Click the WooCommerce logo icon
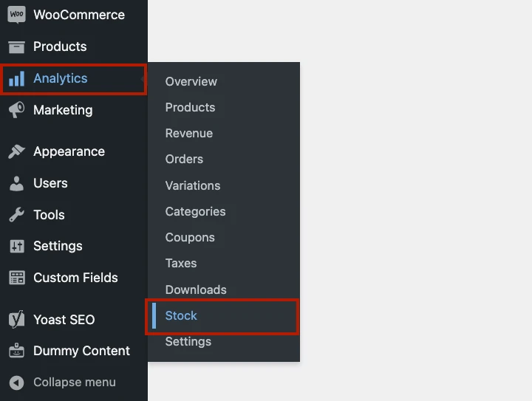 coord(16,15)
